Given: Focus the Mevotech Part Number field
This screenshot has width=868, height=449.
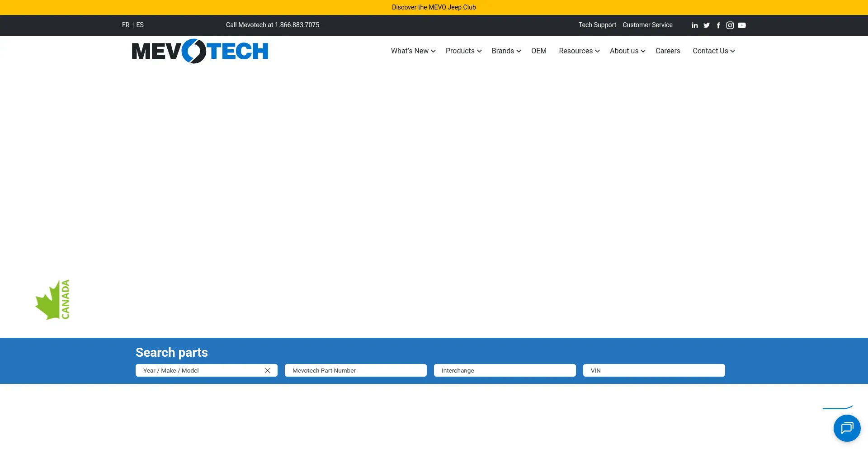Looking at the screenshot, I should click(355, 370).
